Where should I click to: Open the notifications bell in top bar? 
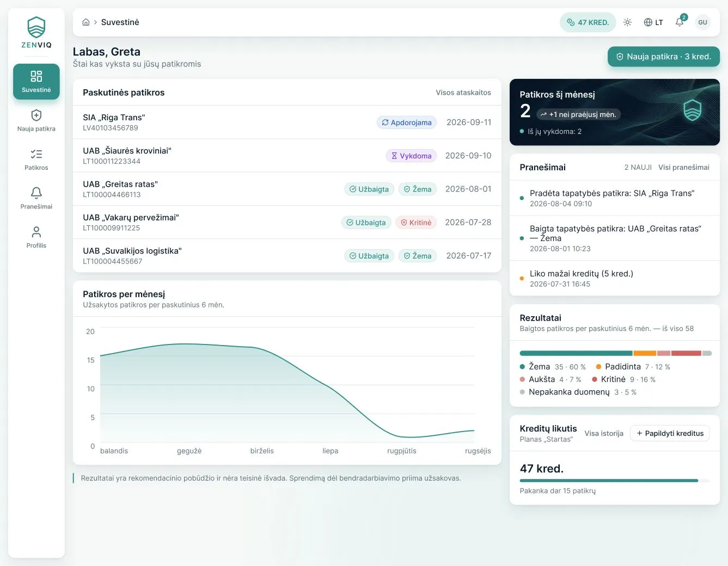tap(680, 22)
